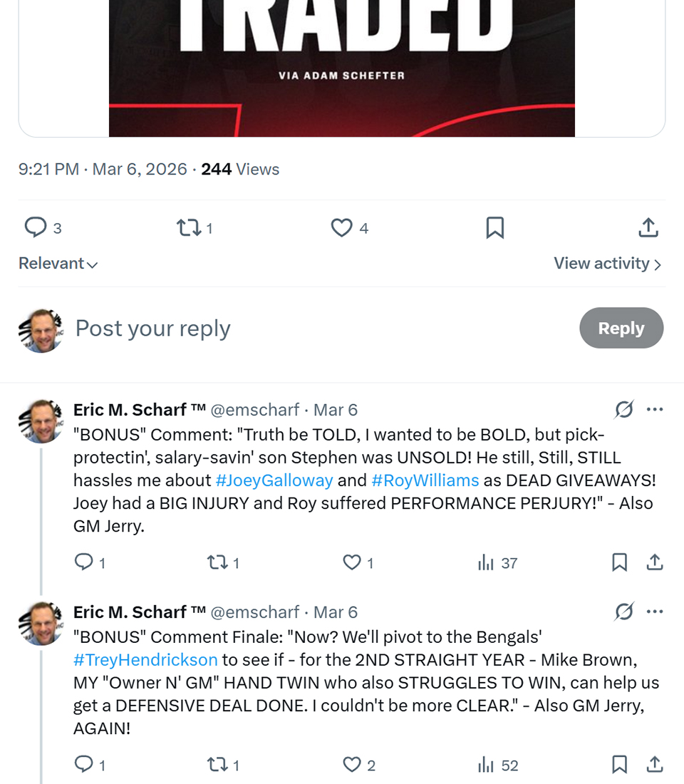
Task: Like the reply mentioning PERFORMANCE PERJURY
Action: [x=352, y=562]
